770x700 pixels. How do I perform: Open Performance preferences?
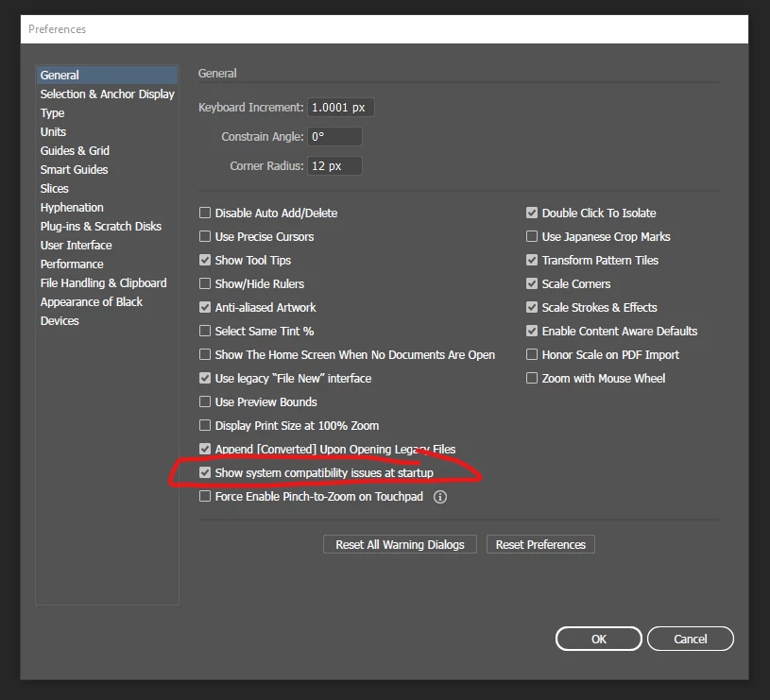107,265
